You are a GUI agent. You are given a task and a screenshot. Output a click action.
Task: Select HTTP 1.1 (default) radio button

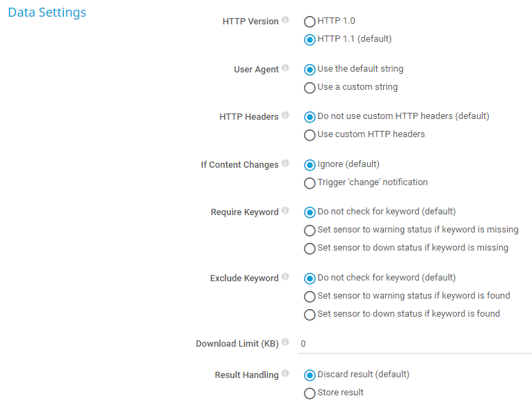click(310, 40)
